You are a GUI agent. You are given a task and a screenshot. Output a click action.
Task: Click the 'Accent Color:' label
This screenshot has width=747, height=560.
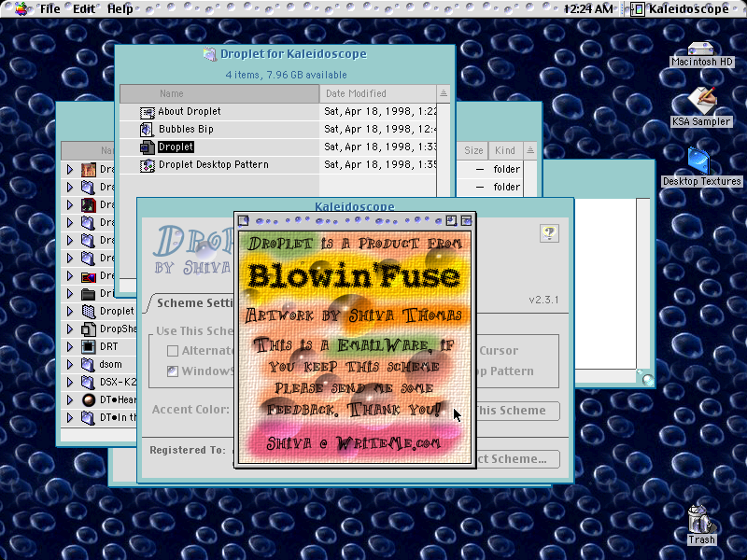[x=190, y=410]
